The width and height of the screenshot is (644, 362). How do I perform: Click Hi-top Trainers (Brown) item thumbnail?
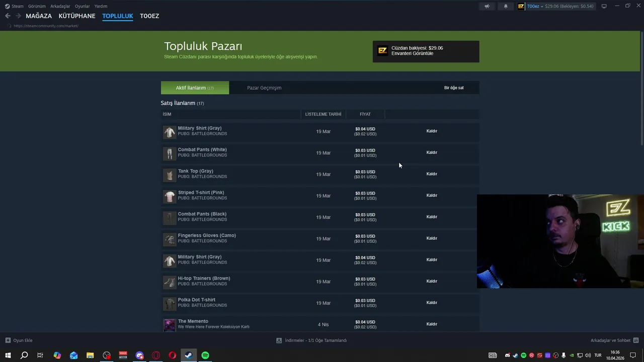(170, 282)
